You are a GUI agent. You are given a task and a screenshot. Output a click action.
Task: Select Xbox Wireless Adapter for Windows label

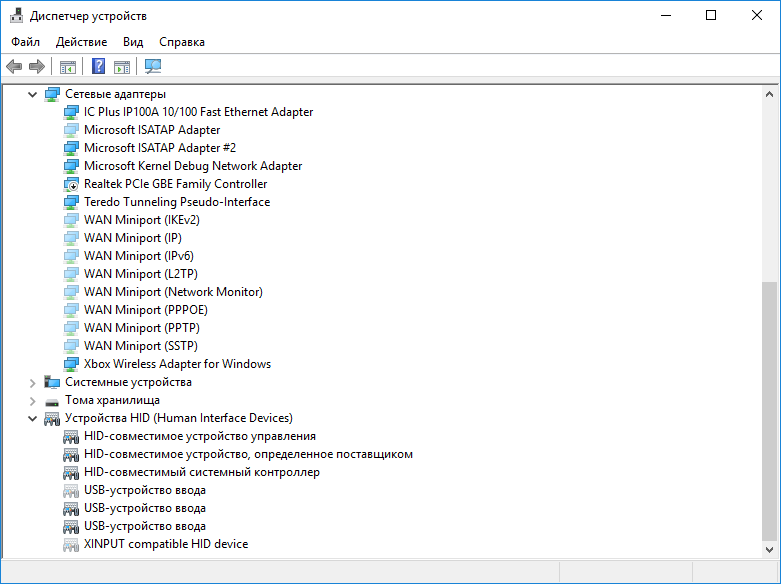177,364
